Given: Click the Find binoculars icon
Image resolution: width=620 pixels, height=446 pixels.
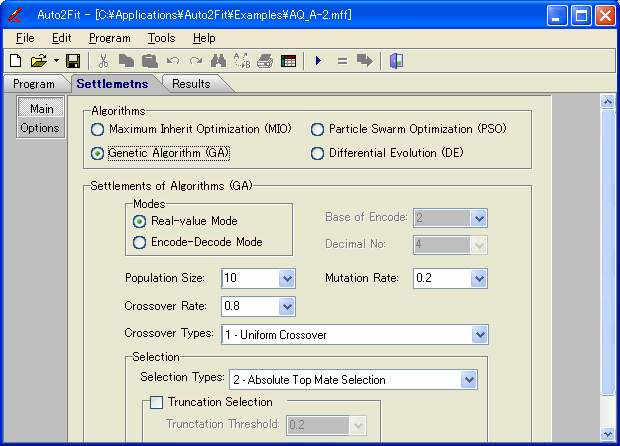Looking at the screenshot, I should [219, 61].
